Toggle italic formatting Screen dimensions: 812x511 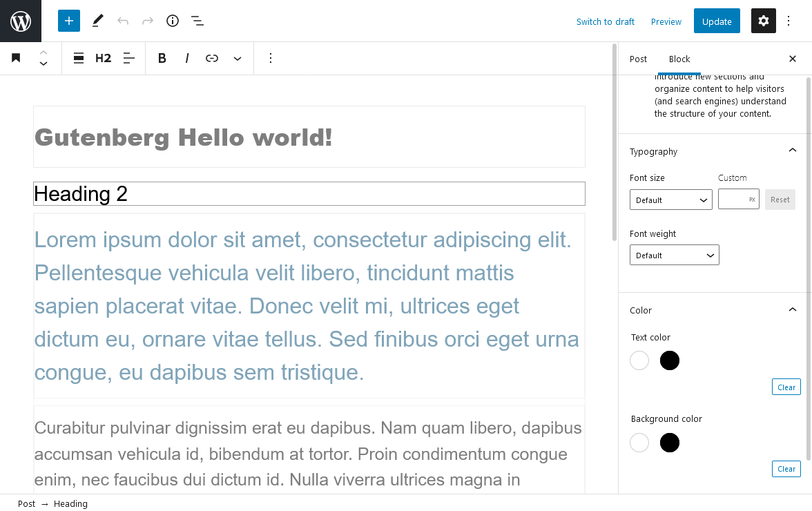[x=187, y=58]
